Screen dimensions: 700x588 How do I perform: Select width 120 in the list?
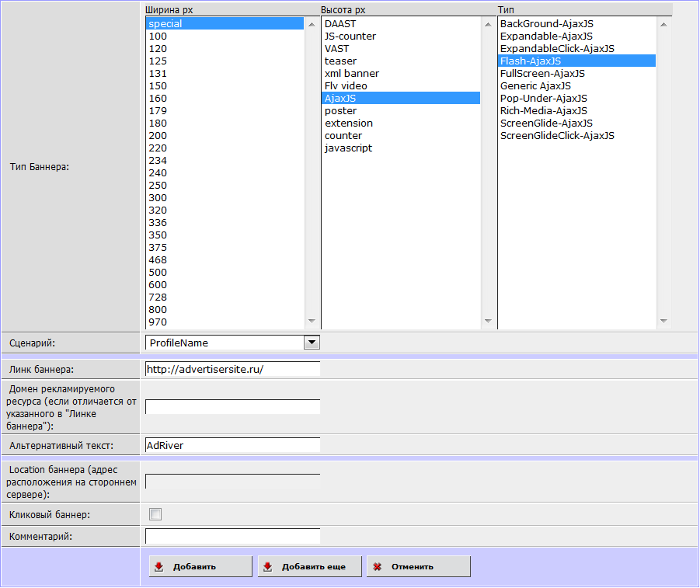coord(225,49)
